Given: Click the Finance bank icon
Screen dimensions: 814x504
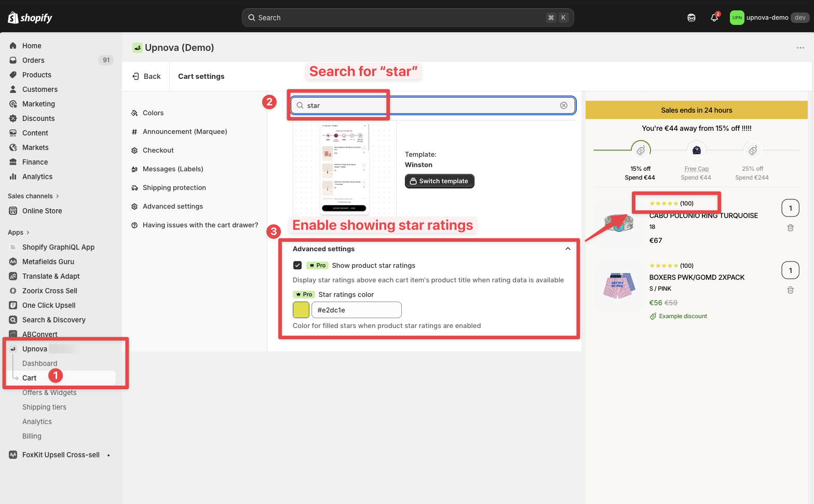Looking at the screenshot, I should [13, 162].
